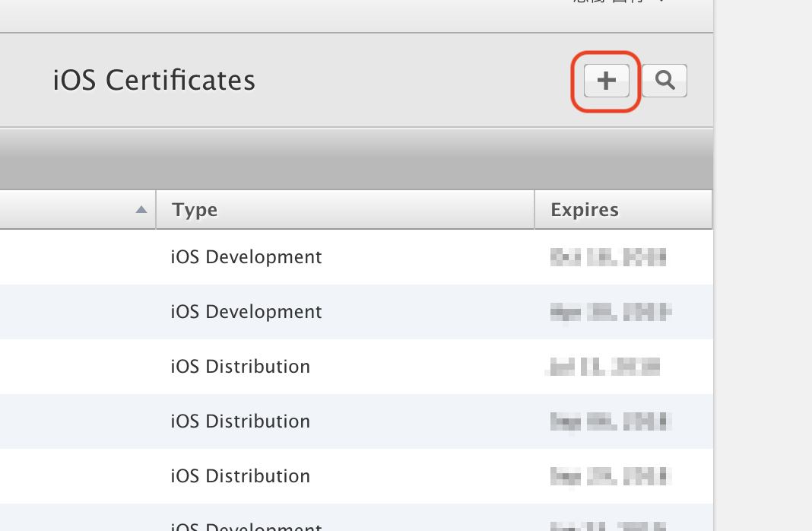Click the iOS Certificates page title
This screenshot has width=812, height=531.
pyautogui.click(x=154, y=80)
